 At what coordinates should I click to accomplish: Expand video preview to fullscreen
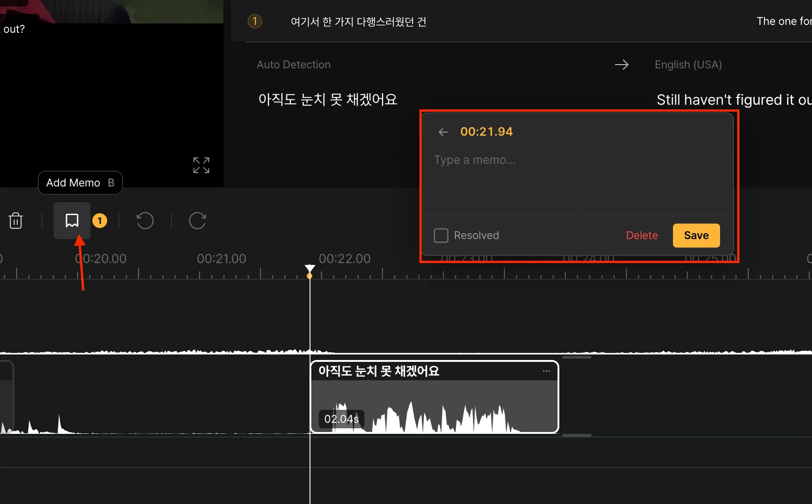point(201,165)
